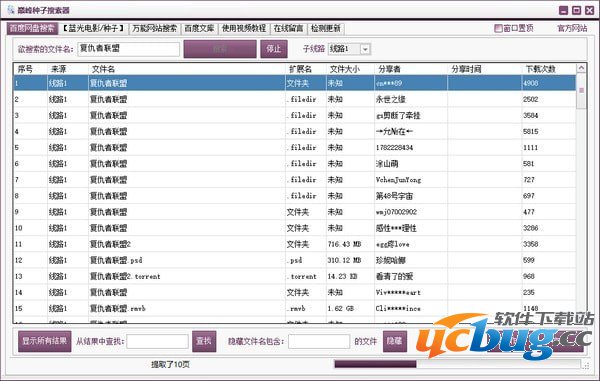
Task: Select the 复仇者联盟.psd file row
Action: click(x=295, y=260)
